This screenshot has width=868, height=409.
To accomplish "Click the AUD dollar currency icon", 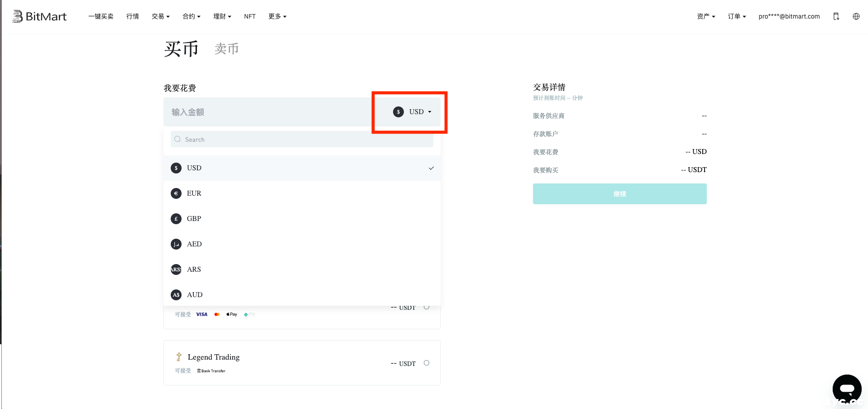I will 176,295.
